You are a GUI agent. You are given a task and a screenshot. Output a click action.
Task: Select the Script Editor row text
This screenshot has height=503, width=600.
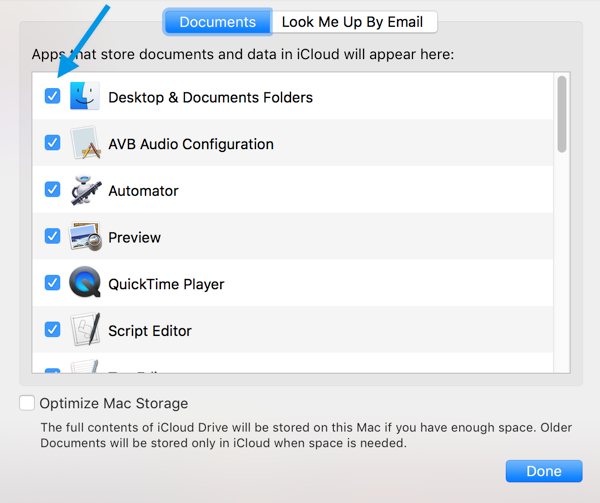coord(150,331)
